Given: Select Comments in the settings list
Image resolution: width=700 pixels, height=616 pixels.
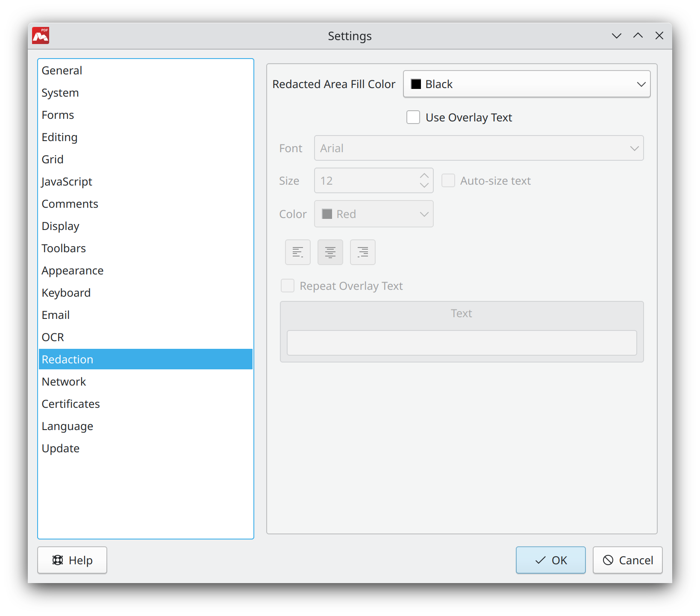Looking at the screenshot, I should 146,204.
